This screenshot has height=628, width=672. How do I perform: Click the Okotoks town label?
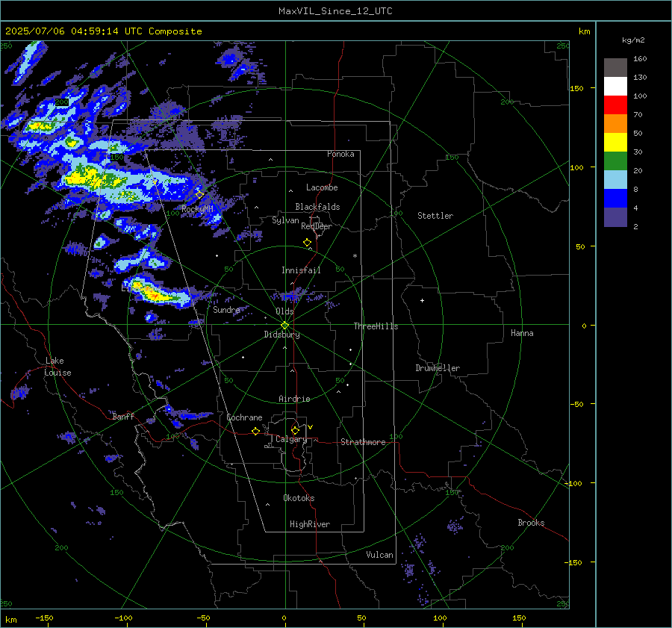tap(299, 498)
